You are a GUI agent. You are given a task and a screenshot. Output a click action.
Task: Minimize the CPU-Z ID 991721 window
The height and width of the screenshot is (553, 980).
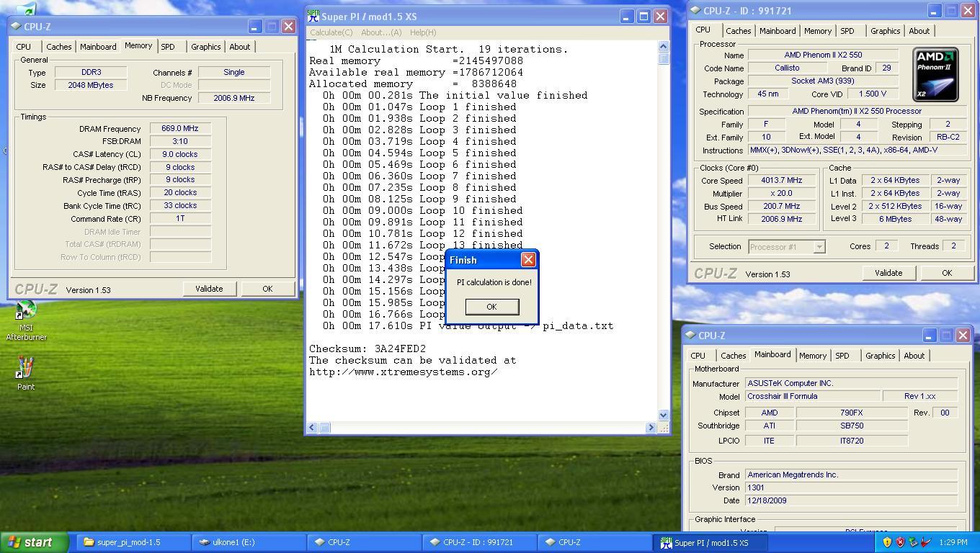point(934,11)
